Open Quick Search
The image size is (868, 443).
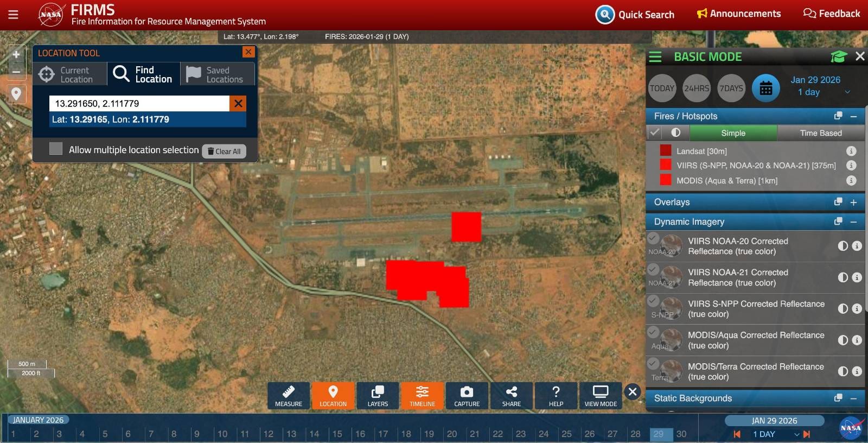635,15
